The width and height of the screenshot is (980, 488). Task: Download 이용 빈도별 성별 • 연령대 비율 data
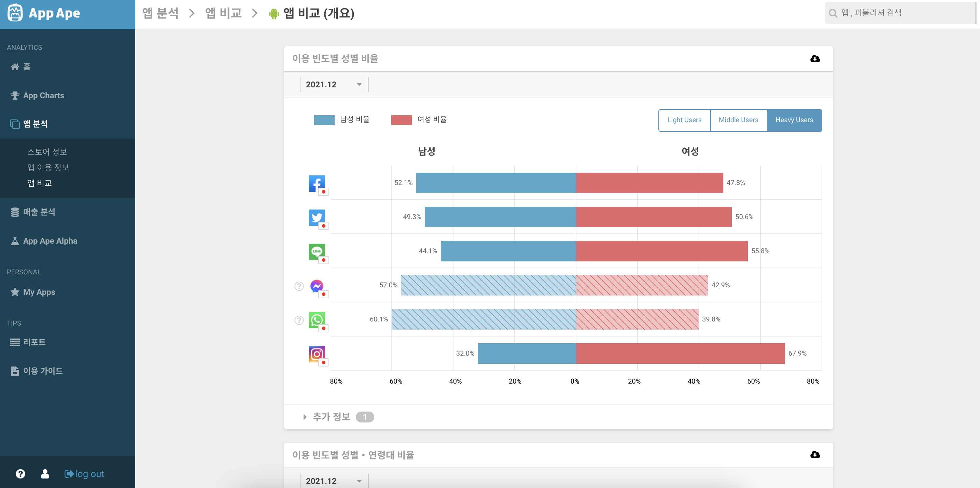click(x=815, y=455)
